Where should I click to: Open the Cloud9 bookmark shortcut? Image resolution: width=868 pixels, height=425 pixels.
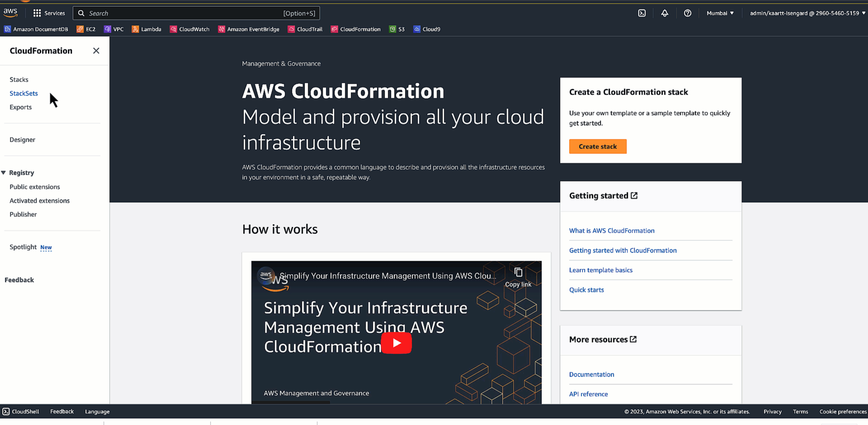click(426, 29)
